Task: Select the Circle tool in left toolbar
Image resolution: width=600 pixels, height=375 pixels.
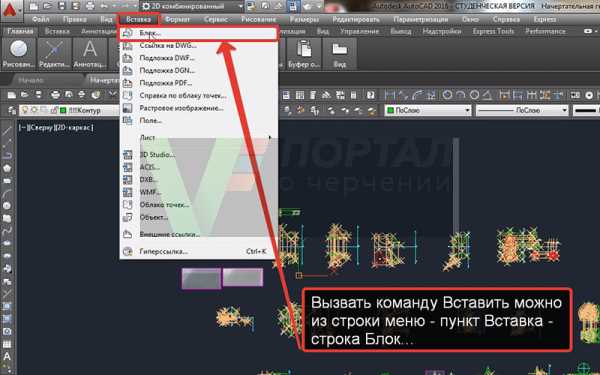Action: (x=7, y=205)
